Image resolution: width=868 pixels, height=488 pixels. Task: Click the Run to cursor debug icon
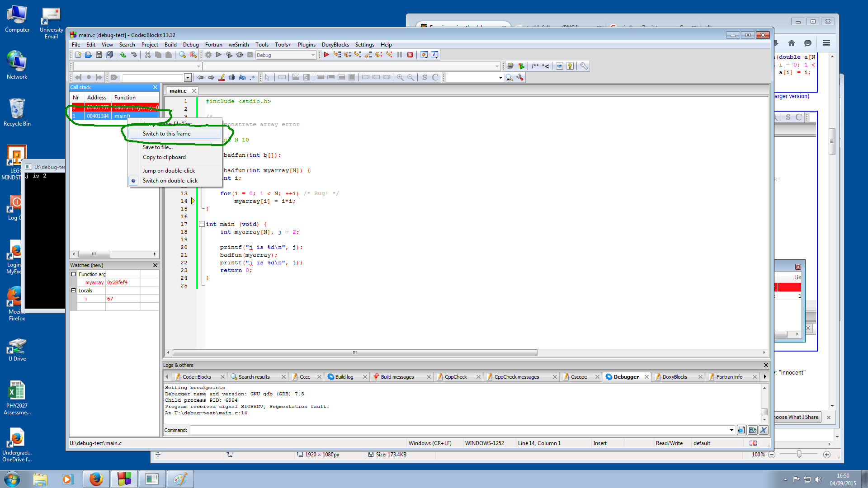(x=337, y=55)
